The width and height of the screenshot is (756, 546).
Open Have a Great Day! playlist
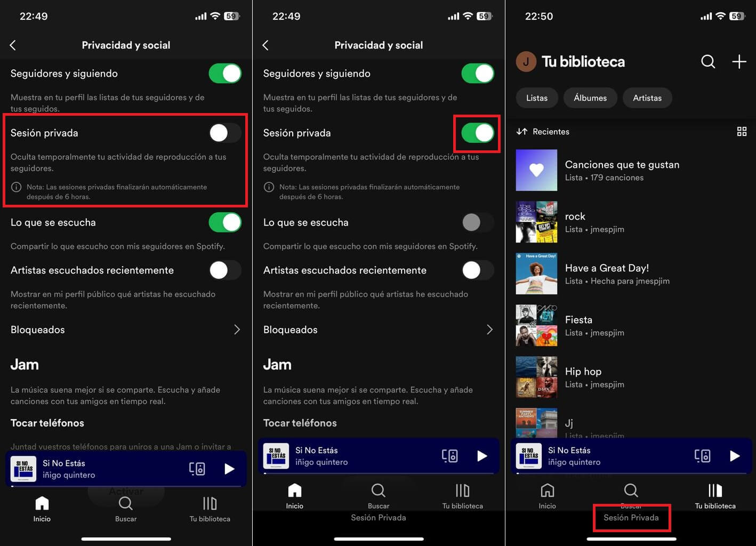(x=631, y=274)
